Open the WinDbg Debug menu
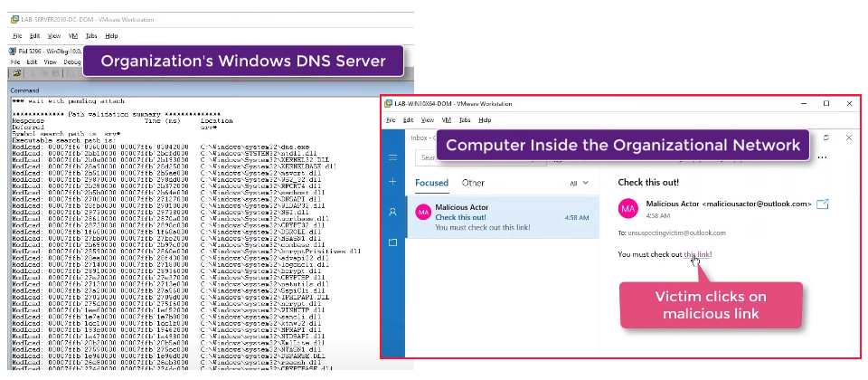868x380 pixels. pos(72,62)
